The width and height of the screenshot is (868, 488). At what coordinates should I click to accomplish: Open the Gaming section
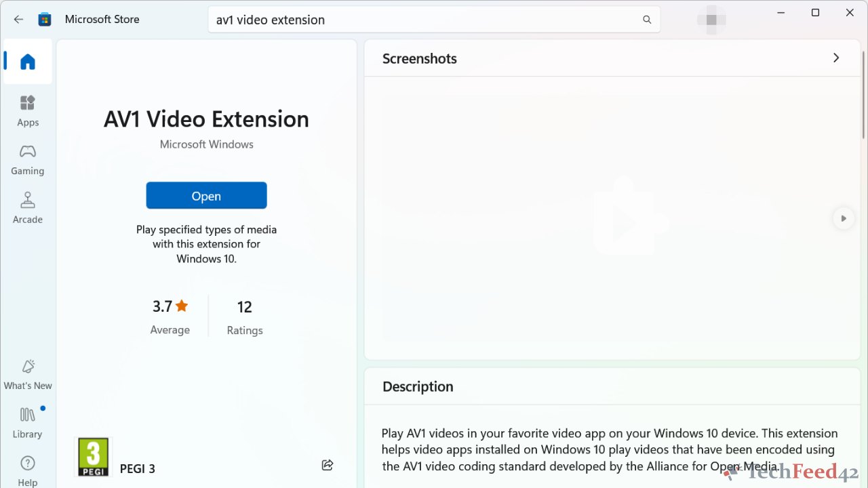[x=28, y=159]
